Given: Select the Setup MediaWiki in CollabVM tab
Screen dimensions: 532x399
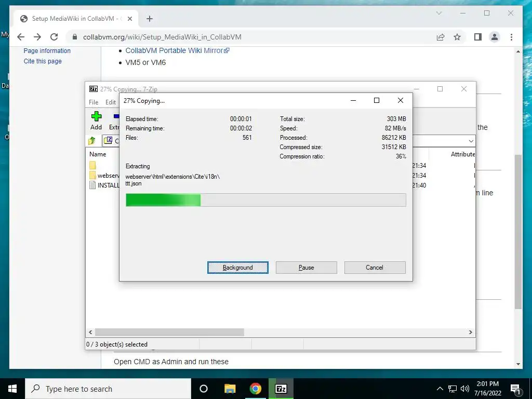Looking at the screenshot, I should point(76,19).
